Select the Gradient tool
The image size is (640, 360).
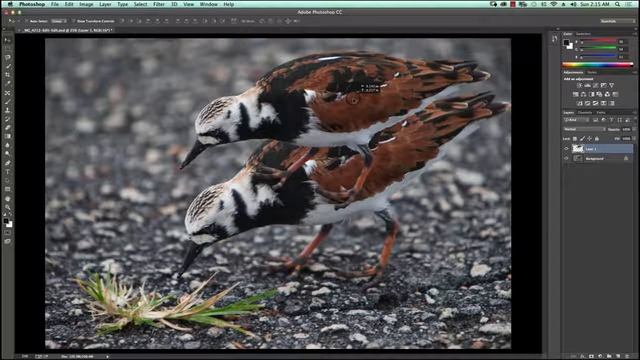pyautogui.click(x=7, y=136)
